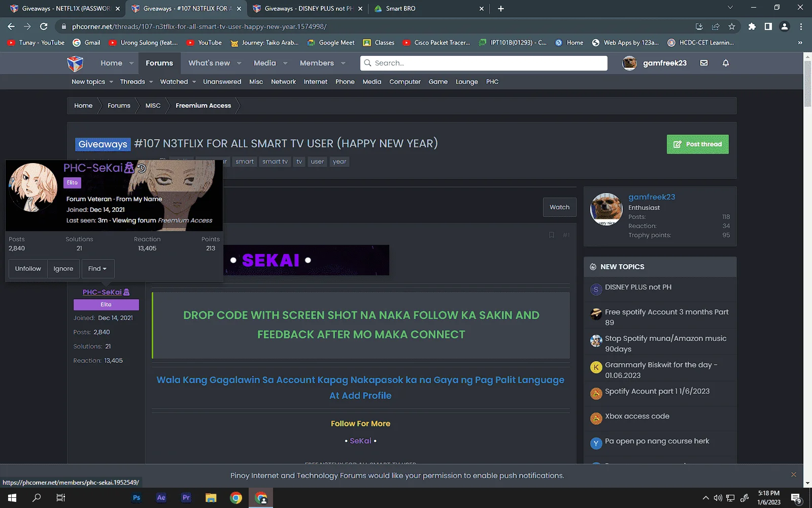Open the Xbox access code topic
The image size is (812, 508).
[637, 416]
